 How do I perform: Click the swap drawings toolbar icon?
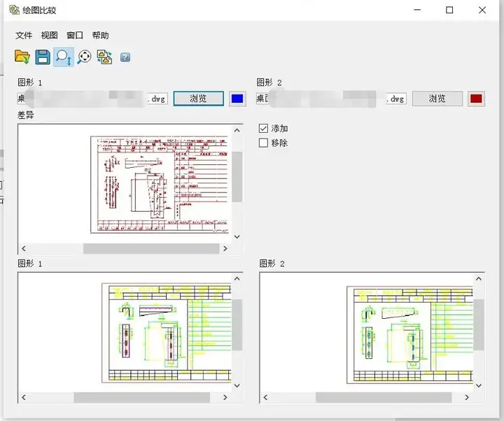pyautogui.click(x=104, y=57)
